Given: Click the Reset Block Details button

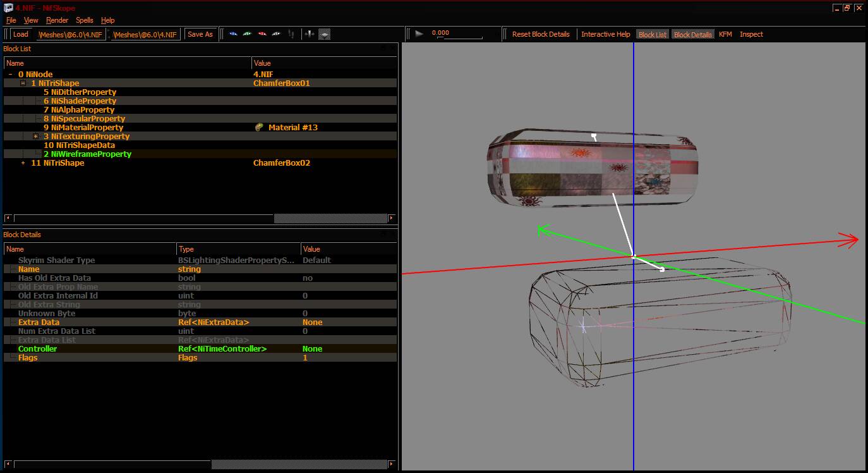Looking at the screenshot, I should tap(541, 34).
